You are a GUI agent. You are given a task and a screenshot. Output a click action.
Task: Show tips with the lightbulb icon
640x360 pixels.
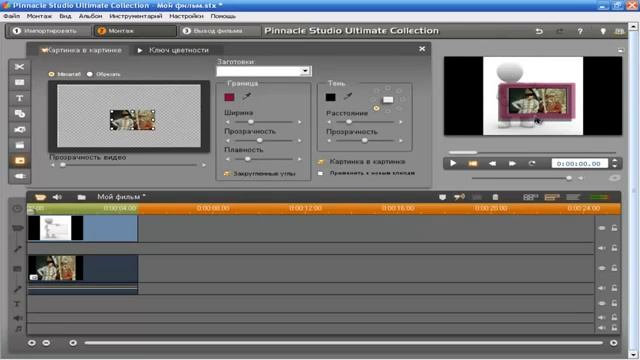602,31
